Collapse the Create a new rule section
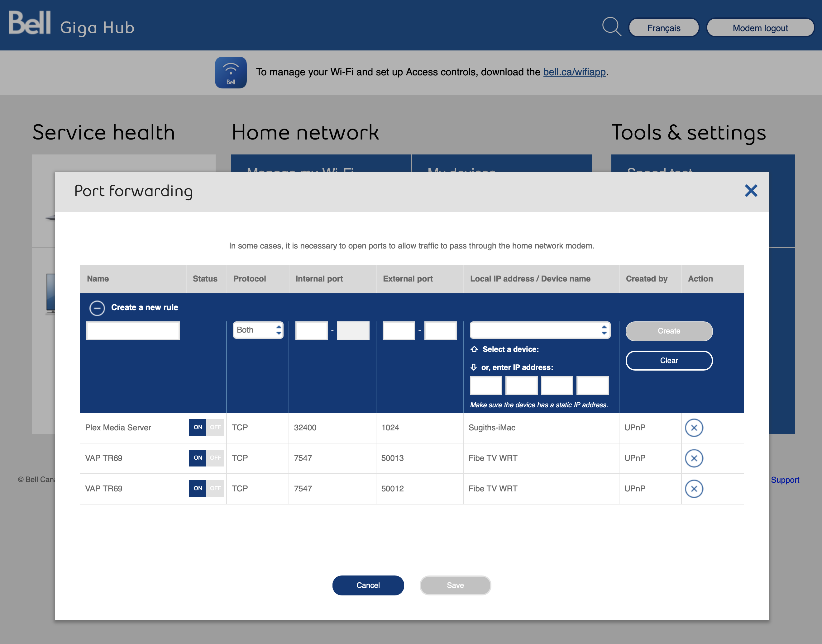 pos(97,308)
